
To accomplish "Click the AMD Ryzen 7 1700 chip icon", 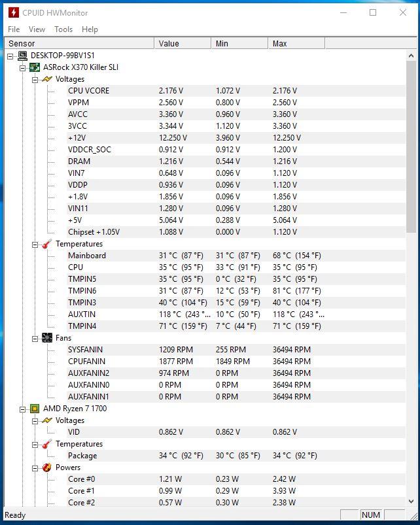I will 35,409.
